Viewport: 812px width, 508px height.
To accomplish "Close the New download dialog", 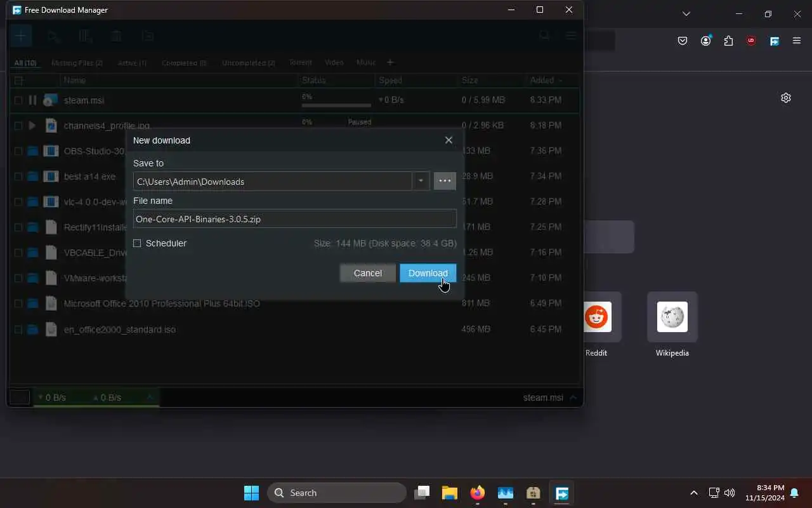I will [449, 140].
